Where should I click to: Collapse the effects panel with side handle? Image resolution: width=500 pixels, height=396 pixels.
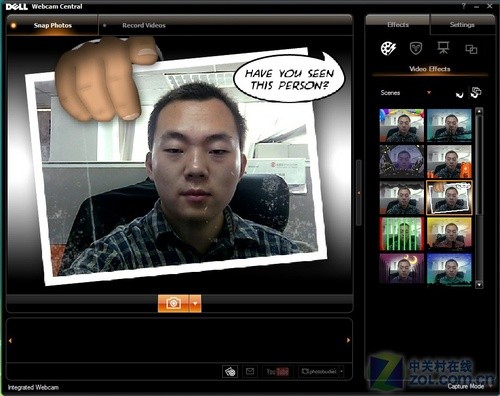tap(359, 193)
